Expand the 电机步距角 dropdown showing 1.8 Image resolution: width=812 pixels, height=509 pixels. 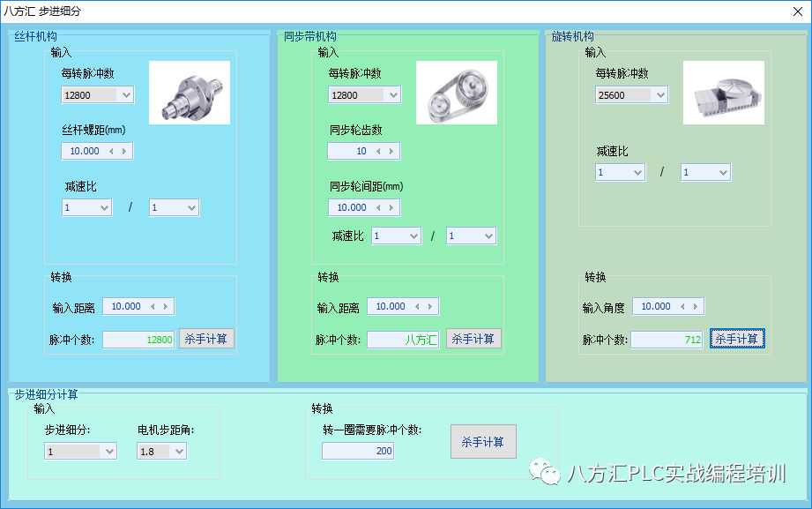coord(179,452)
